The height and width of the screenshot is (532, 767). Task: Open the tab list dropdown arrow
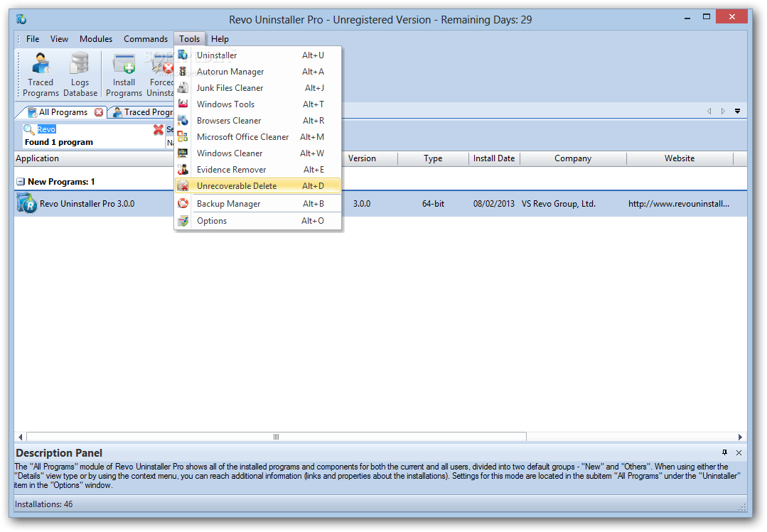click(x=737, y=112)
